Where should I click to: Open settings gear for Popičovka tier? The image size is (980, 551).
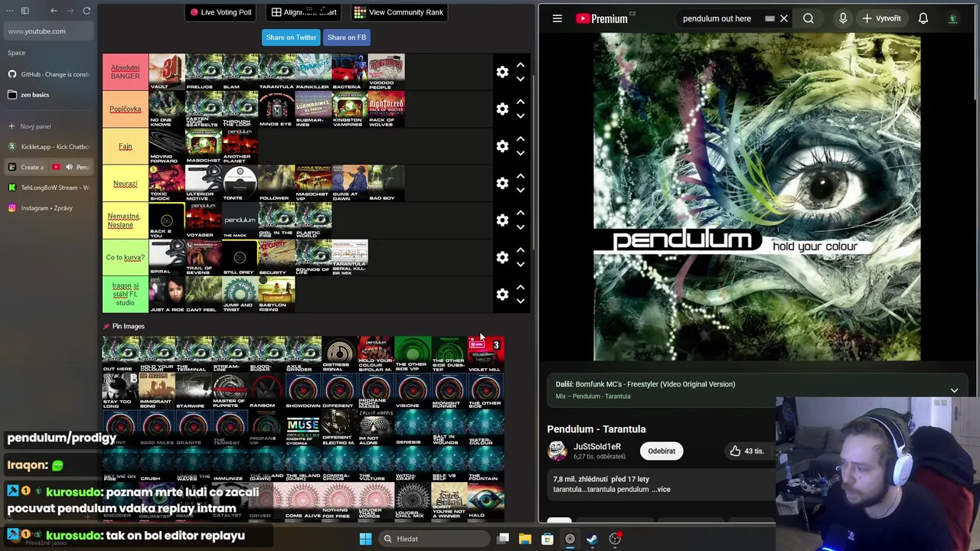(x=502, y=109)
